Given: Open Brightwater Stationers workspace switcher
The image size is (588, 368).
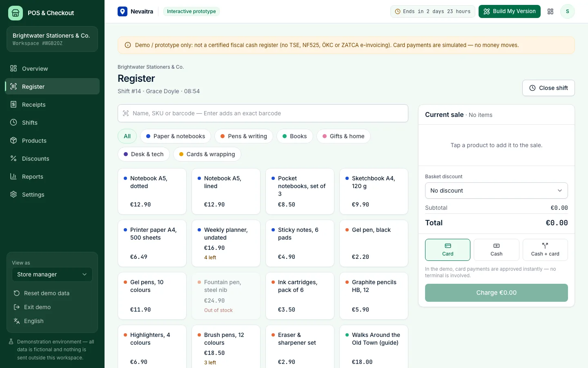Looking at the screenshot, I should click(x=52, y=39).
